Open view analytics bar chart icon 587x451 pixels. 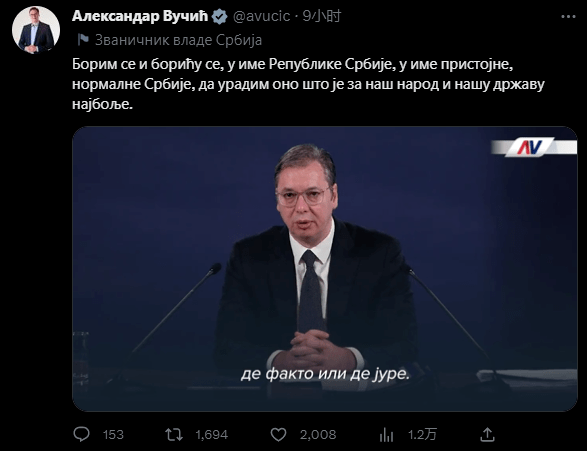[386, 435]
